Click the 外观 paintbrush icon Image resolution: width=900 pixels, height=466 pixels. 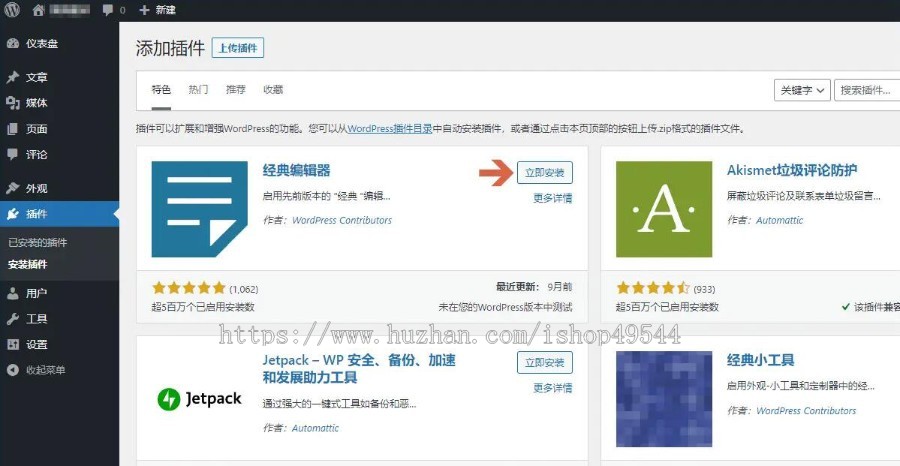point(13,188)
